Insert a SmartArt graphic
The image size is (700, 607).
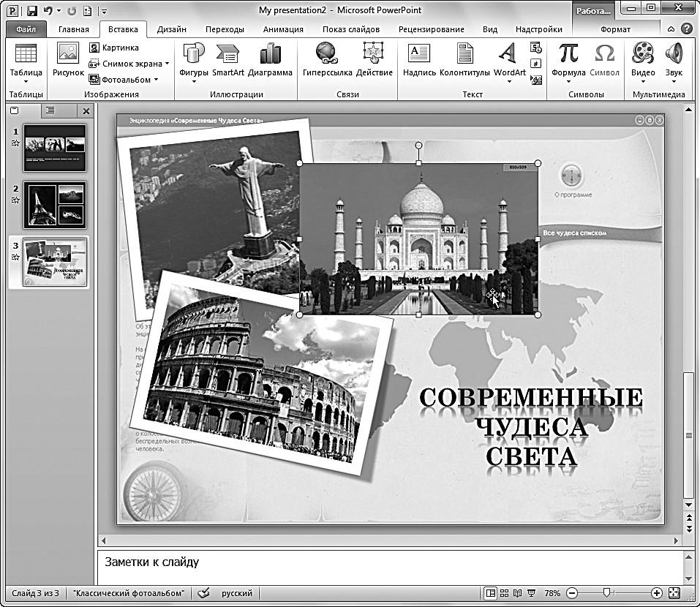[227, 60]
